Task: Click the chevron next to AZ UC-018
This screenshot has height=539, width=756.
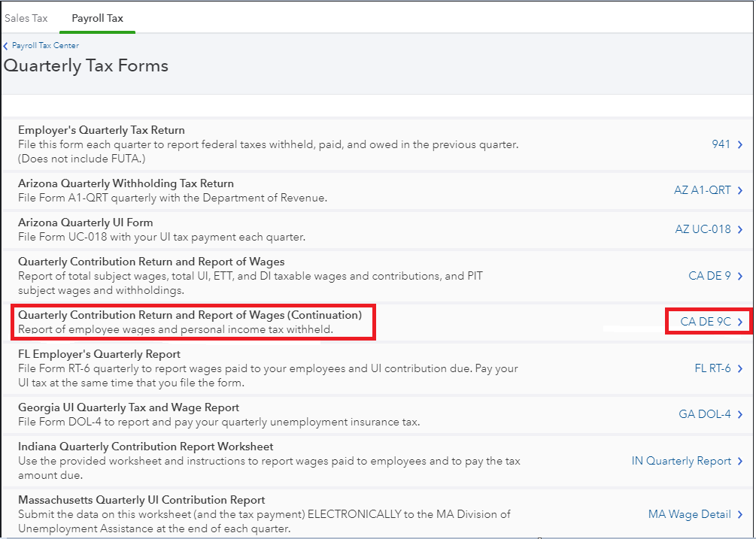Action: tap(740, 229)
